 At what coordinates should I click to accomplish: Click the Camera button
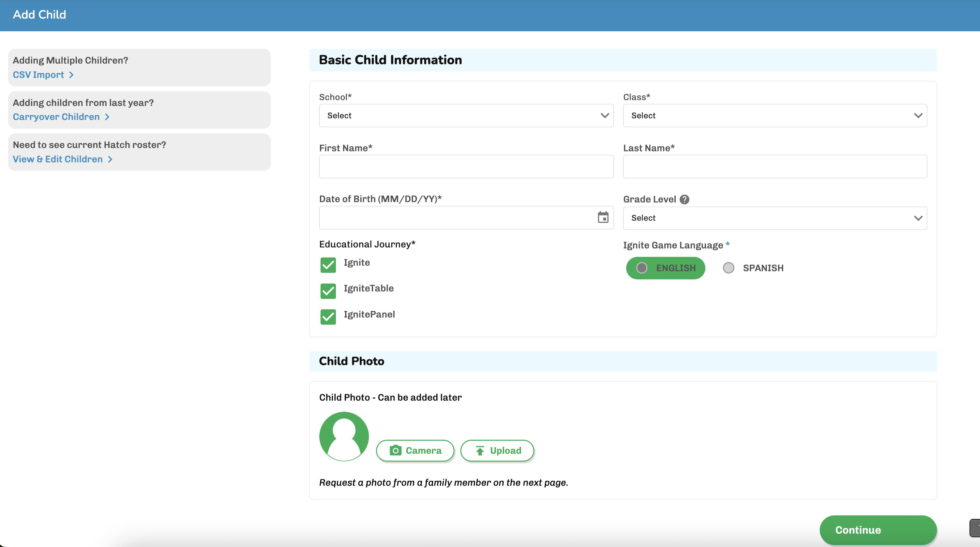415,450
